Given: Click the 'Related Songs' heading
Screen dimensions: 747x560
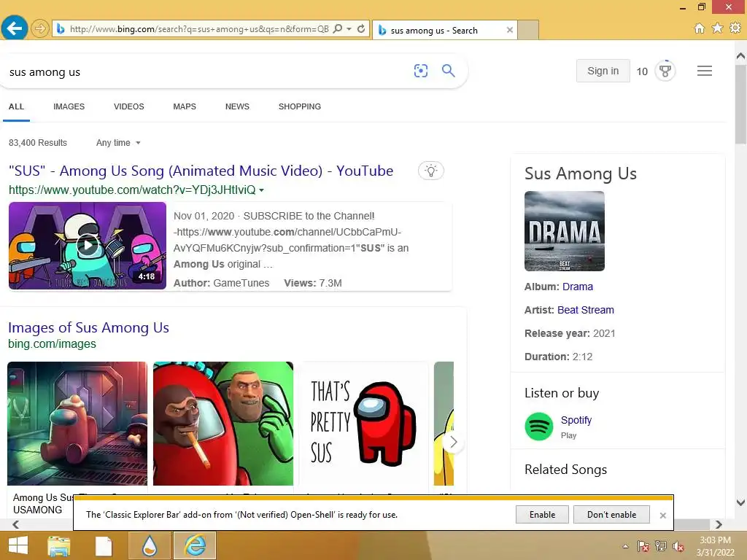Looking at the screenshot, I should (x=565, y=470).
